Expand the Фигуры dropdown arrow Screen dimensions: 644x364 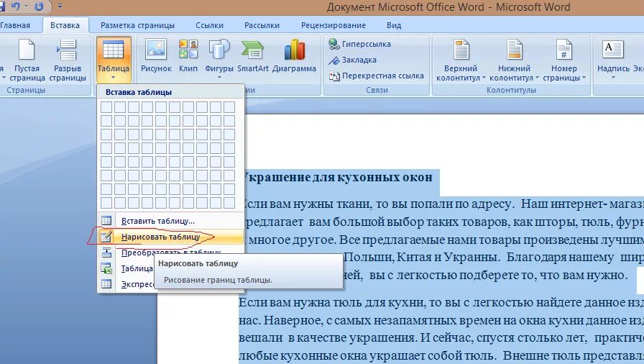(x=219, y=78)
